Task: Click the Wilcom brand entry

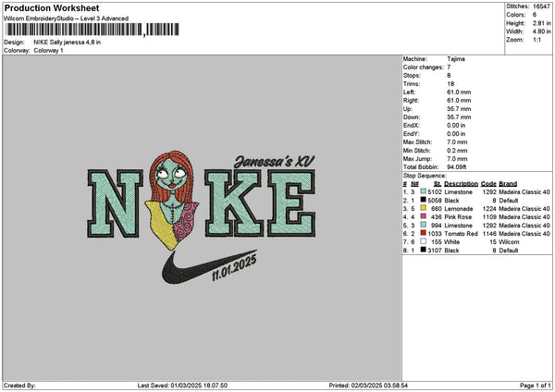Action: pos(509,242)
